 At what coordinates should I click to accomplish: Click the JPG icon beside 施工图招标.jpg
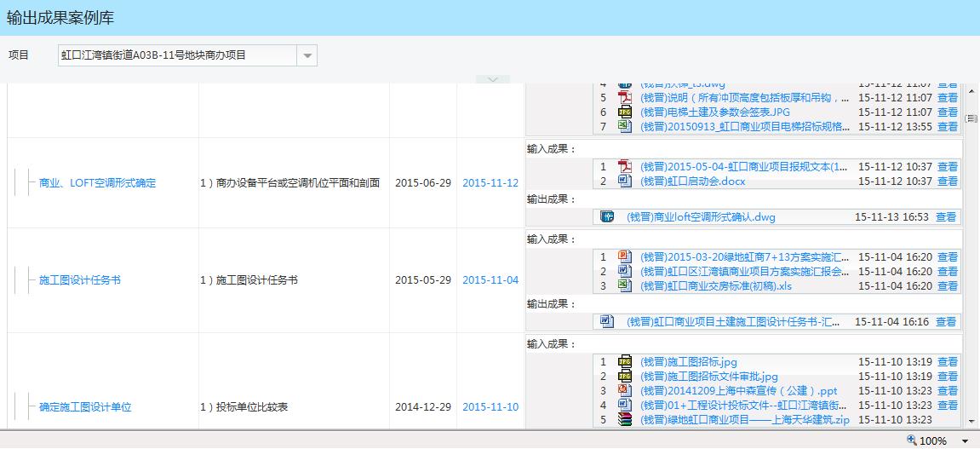pos(625,362)
